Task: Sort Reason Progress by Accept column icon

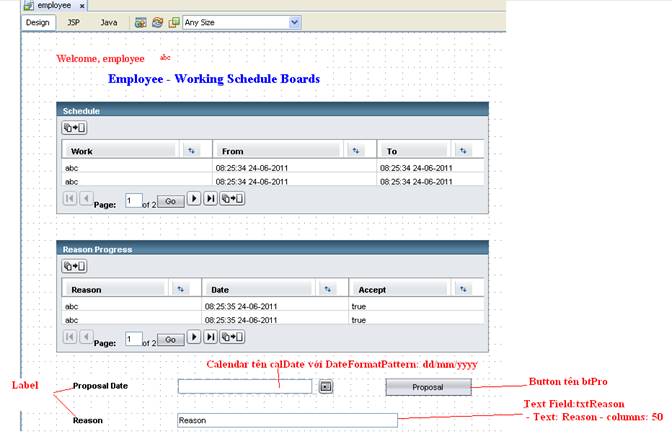Action: point(463,289)
